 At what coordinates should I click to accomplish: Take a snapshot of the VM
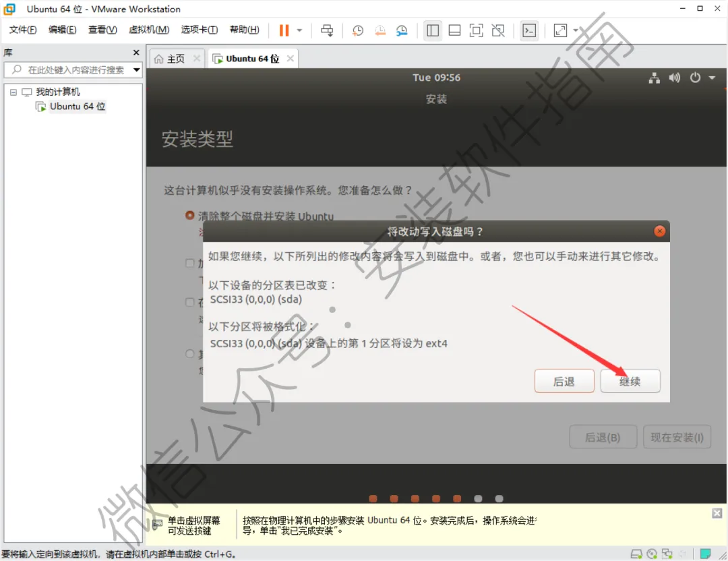pyautogui.click(x=357, y=30)
